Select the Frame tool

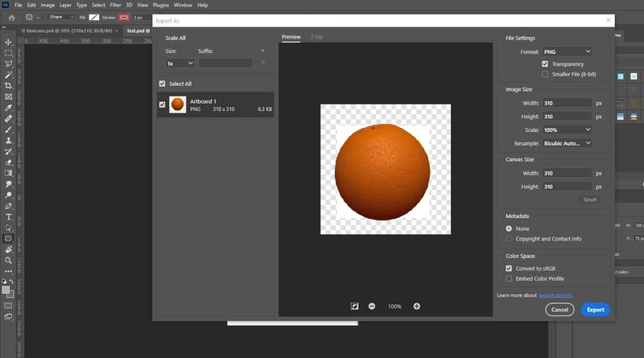tap(8, 97)
